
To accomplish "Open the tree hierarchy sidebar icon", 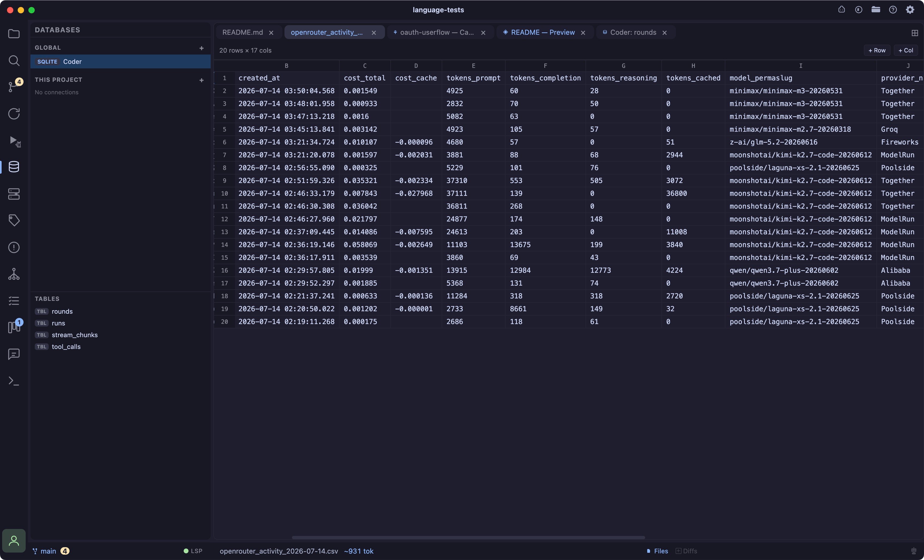I will (x=14, y=274).
